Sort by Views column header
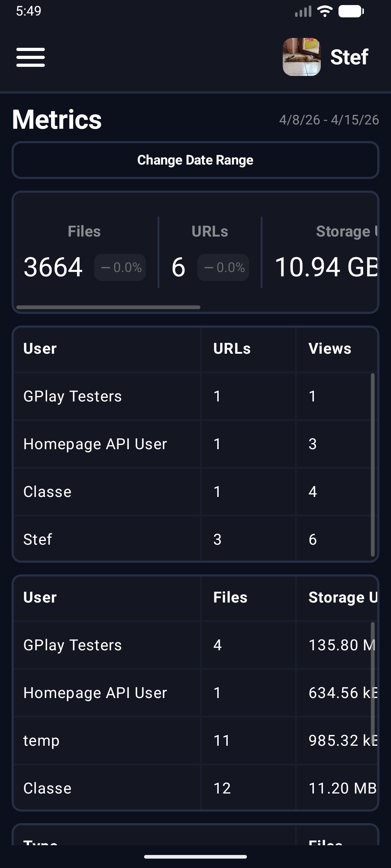The image size is (391, 868). (330, 349)
